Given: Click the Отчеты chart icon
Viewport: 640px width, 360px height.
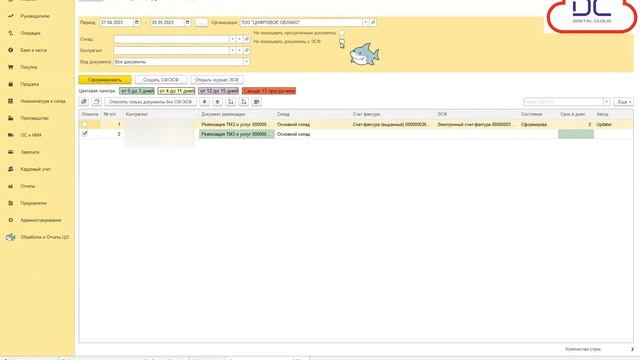Looking at the screenshot, I should point(11,186).
